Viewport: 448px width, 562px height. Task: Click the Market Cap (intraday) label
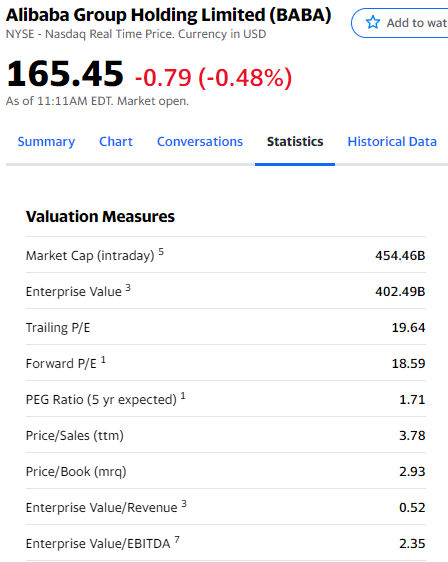[90, 256]
